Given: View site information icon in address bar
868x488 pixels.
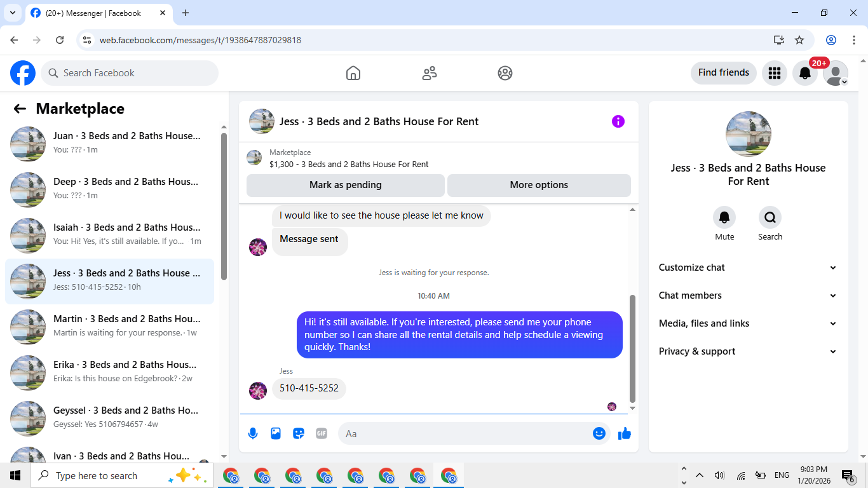Looking at the screenshot, I should point(87,40).
